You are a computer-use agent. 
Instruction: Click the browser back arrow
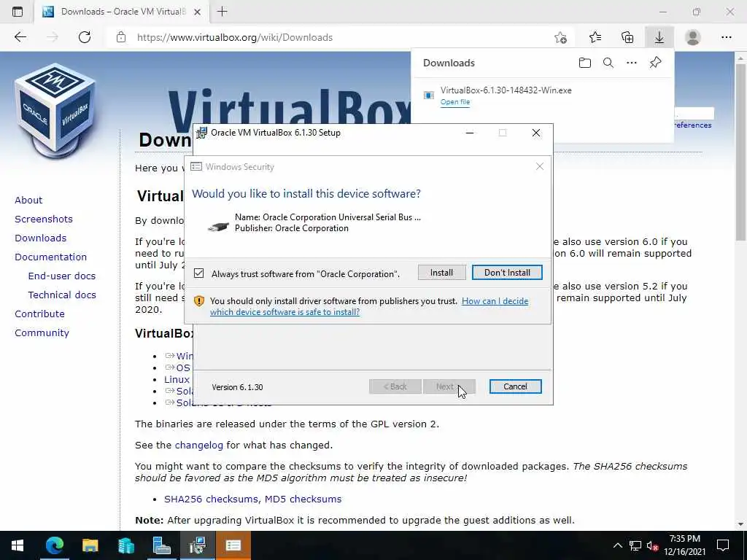pyautogui.click(x=20, y=37)
